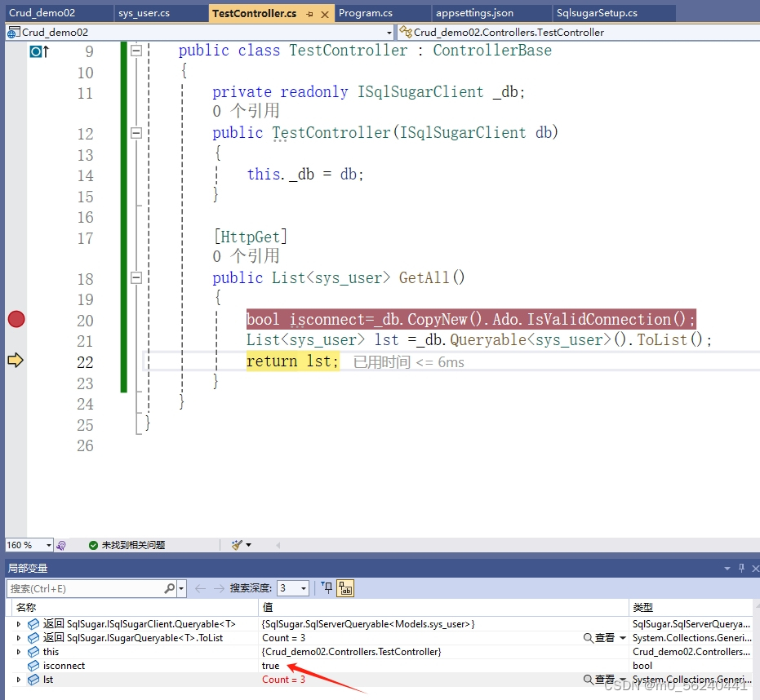Expand the 返回 ISugarQueryable<T>.ToList row
The height and width of the screenshot is (700, 760).
pos(19,638)
